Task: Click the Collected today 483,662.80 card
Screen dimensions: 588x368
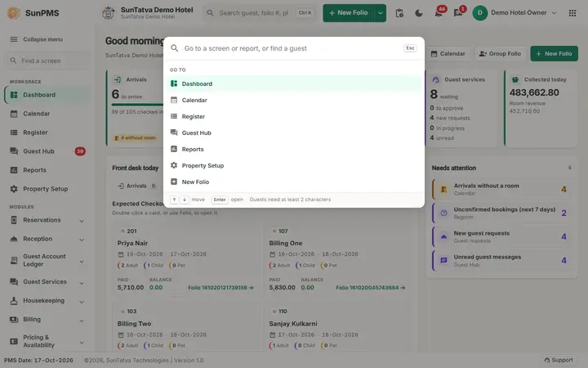Action: (x=541, y=108)
